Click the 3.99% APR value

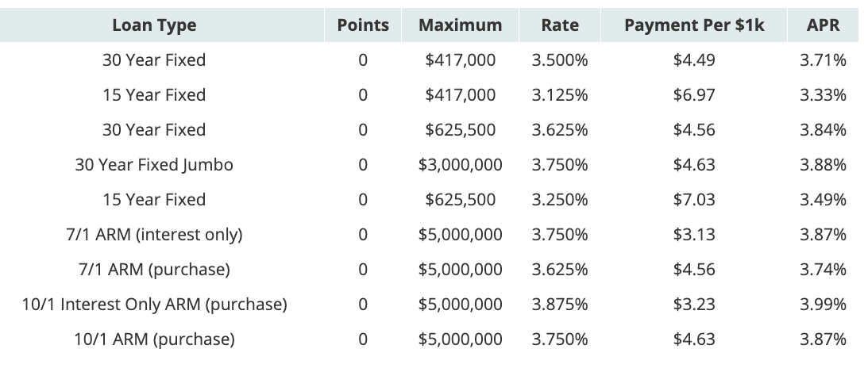823,304
